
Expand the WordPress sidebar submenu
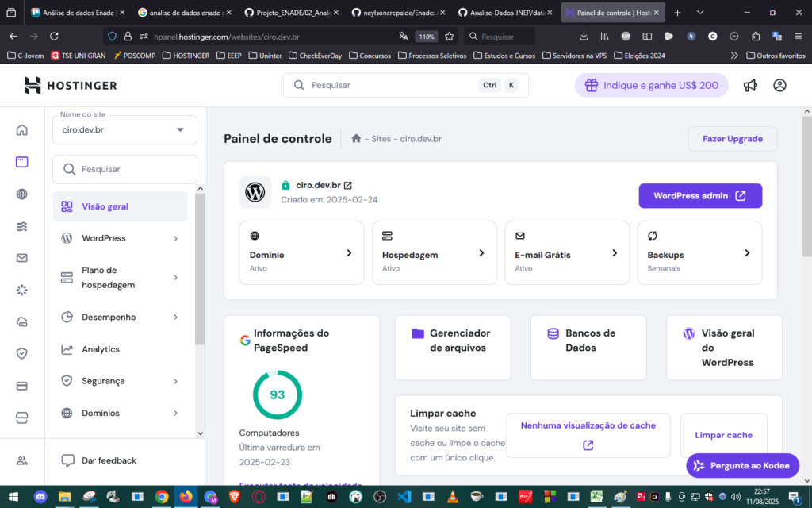click(175, 238)
